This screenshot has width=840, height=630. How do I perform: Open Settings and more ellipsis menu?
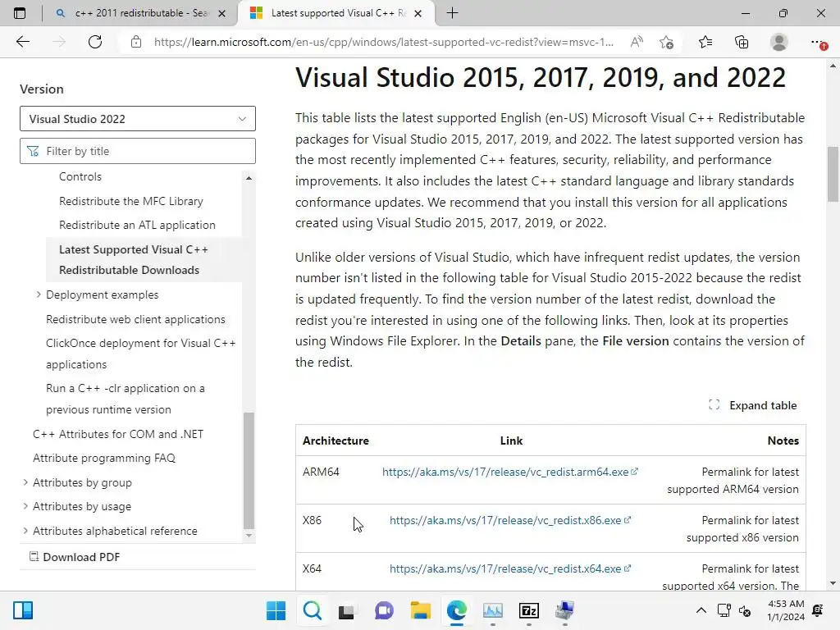pyautogui.click(x=818, y=42)
